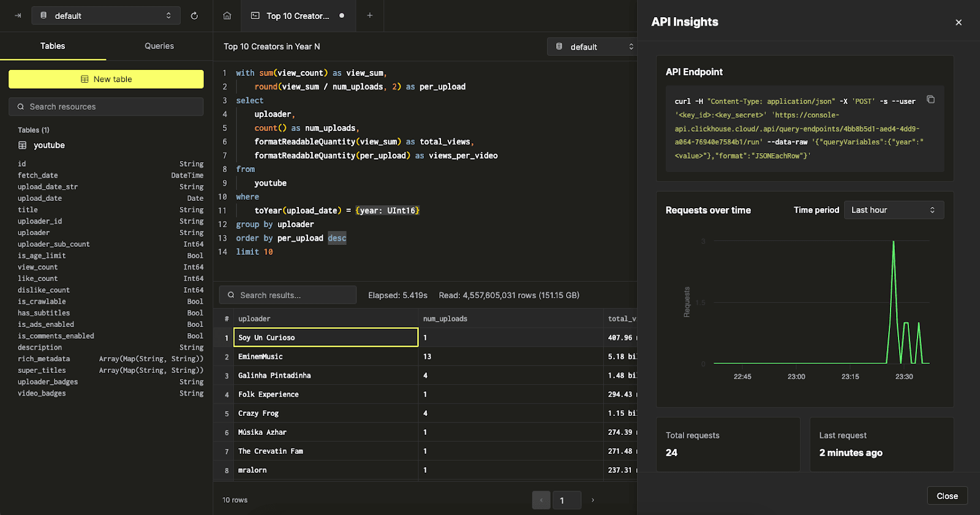Click the page number 1 input box
The height and width of the screenshot is (515, 980).
(x=567, y=500)
